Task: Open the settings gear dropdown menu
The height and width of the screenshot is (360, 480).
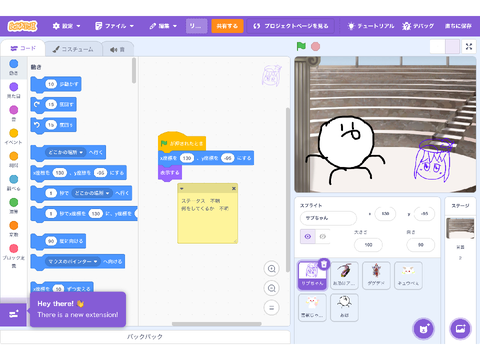Action: [x=66, y=26]
